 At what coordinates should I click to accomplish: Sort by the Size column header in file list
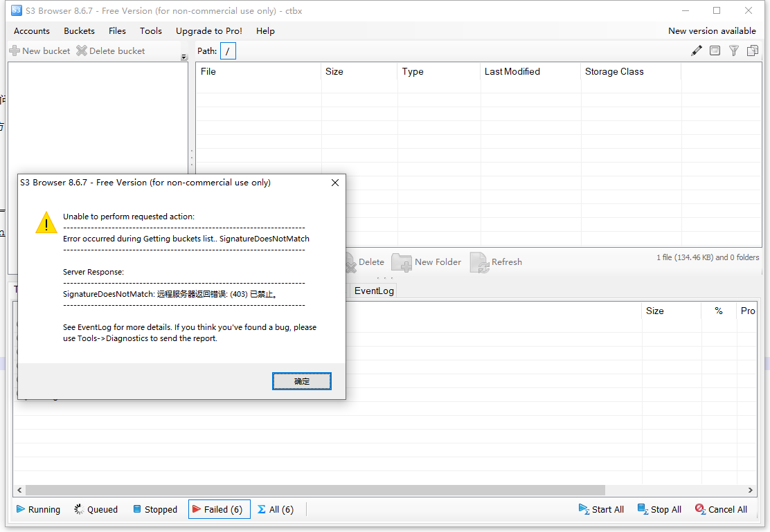[x=359, y=72]
